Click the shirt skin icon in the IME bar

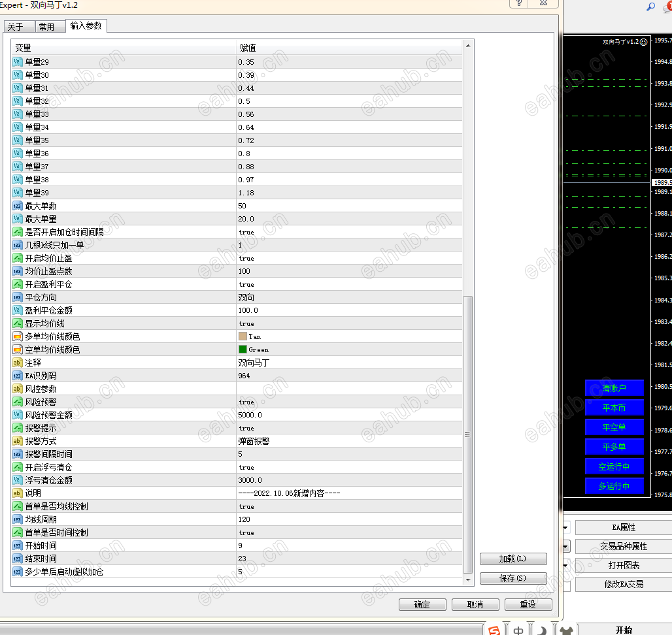(565, 630)
